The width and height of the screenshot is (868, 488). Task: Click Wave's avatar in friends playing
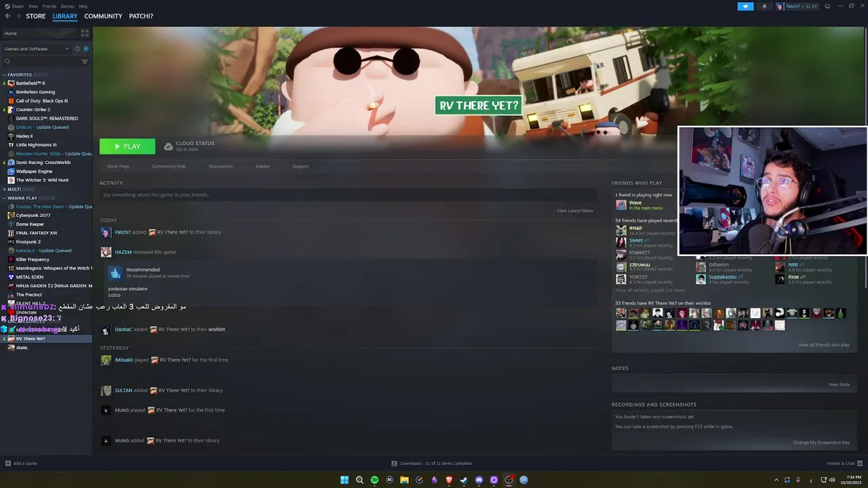tap(620, 205)
